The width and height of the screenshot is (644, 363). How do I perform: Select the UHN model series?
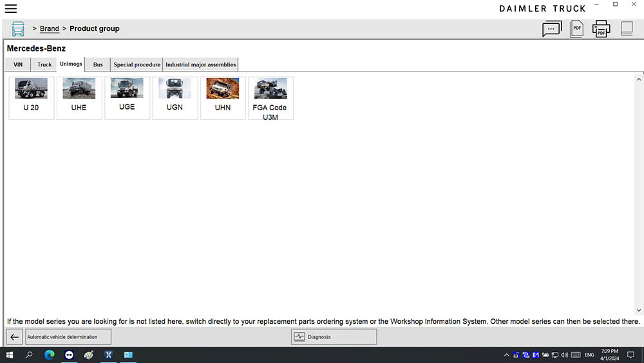point(223,98)
